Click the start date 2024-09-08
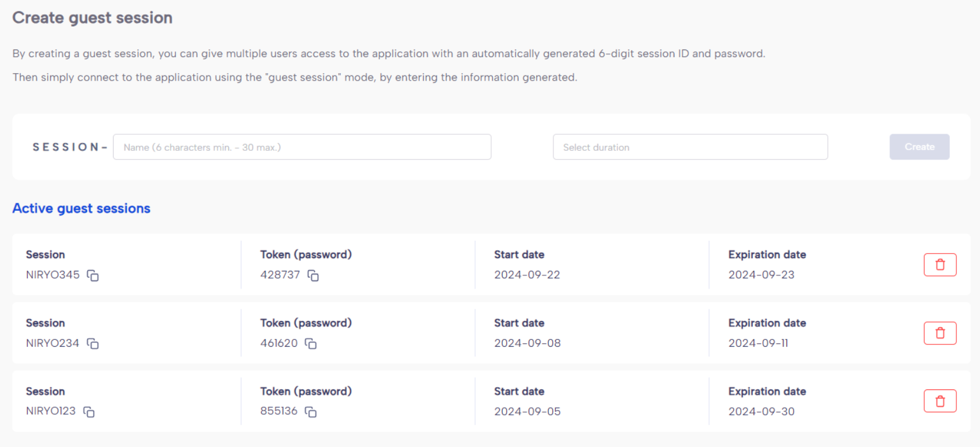 coord(527,343)
